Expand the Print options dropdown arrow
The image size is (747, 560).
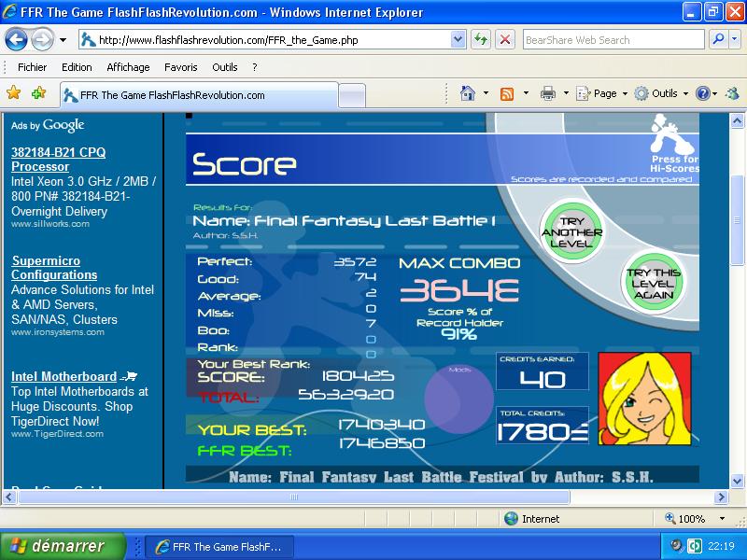[x=566, y=93]
